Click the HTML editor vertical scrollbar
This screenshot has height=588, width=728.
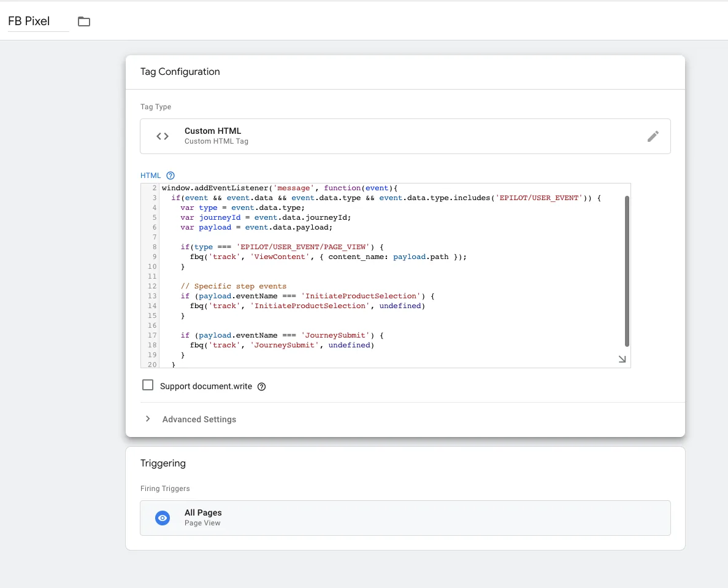(627, 271)
